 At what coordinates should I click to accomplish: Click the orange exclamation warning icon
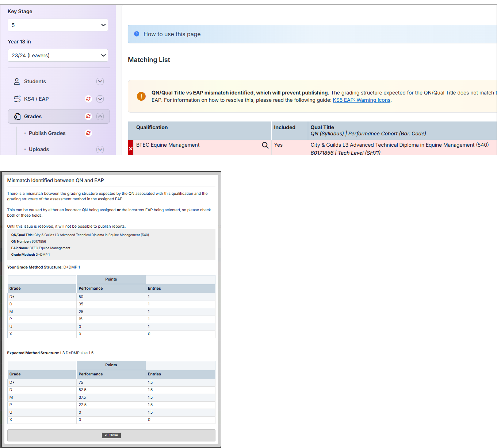click(141, 96)
